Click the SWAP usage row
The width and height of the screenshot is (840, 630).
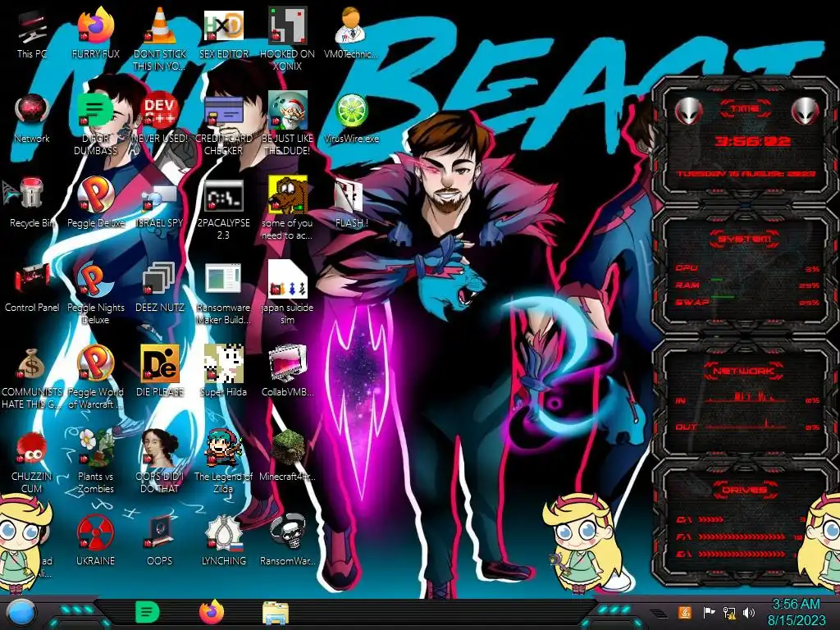747,302
